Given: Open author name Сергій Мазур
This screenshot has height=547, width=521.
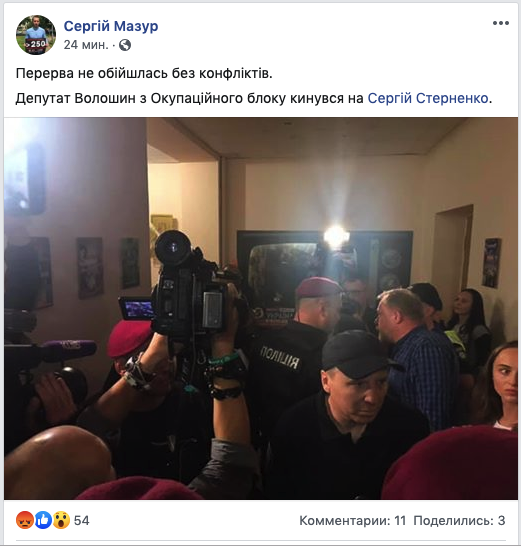Looking at the screenshot, I should [x=111, y=26].
